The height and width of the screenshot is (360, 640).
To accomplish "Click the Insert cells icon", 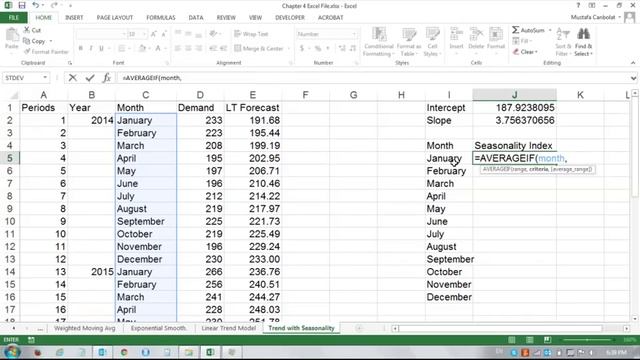I will coord(456,35).
